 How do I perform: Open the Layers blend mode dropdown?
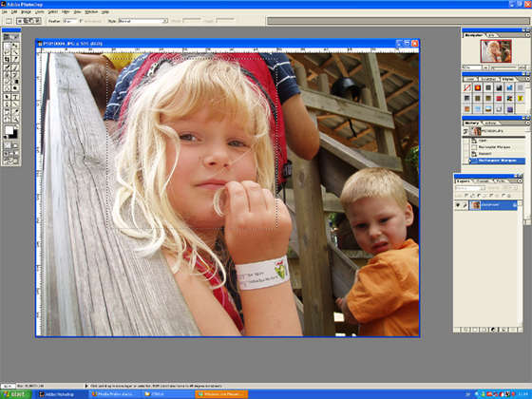[469, 188]
